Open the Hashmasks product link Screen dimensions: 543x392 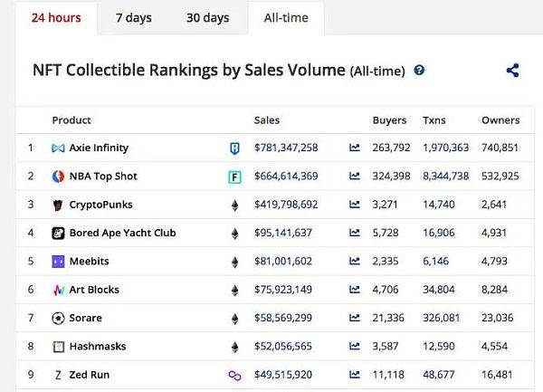[98, 347]
